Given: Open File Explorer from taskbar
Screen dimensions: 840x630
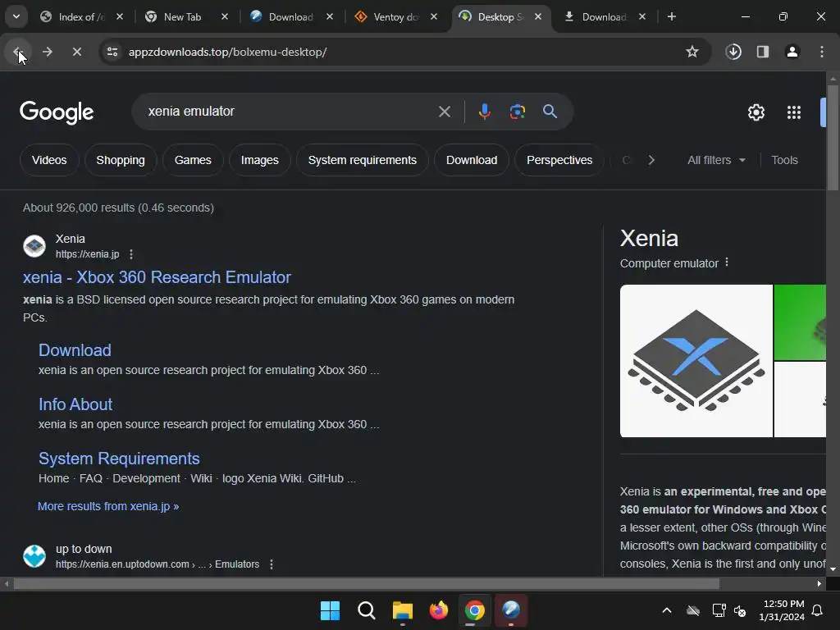Looking at the screenshot, I should point(402,610).
